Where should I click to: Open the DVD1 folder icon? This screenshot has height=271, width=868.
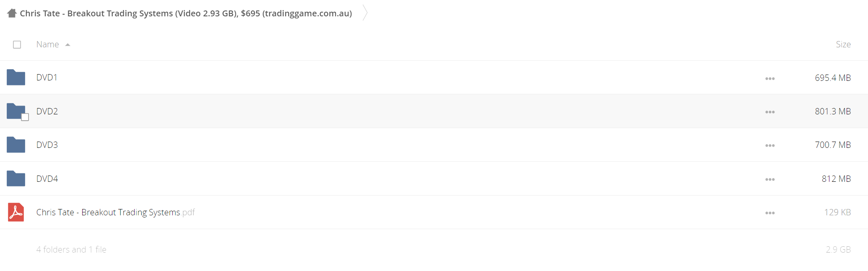[16, 77]
